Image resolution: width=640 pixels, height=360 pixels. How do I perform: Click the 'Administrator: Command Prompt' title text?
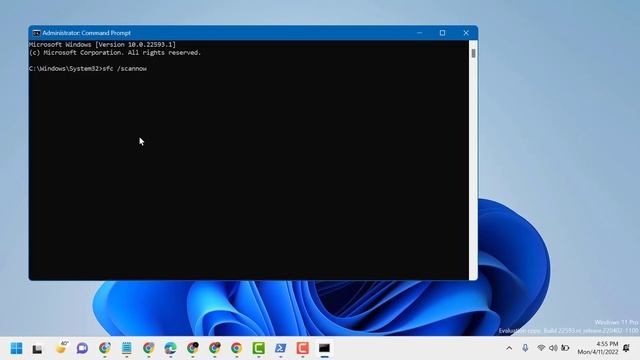tap(87, 33)
